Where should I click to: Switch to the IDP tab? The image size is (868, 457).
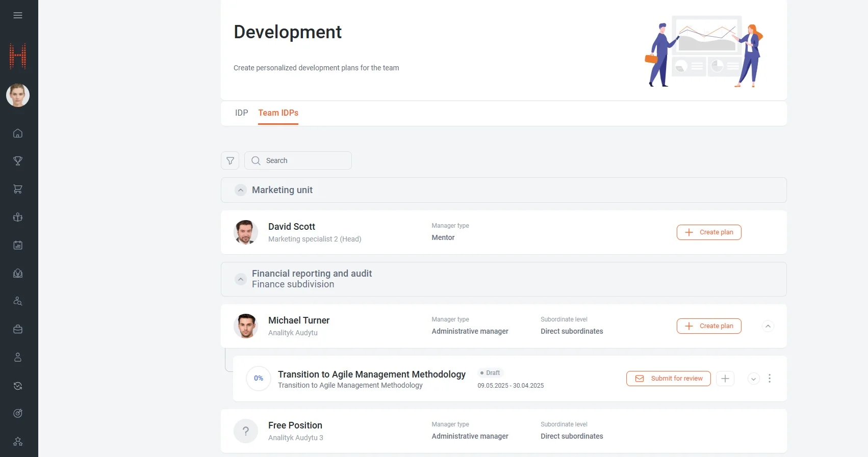(x=241, y=113)
